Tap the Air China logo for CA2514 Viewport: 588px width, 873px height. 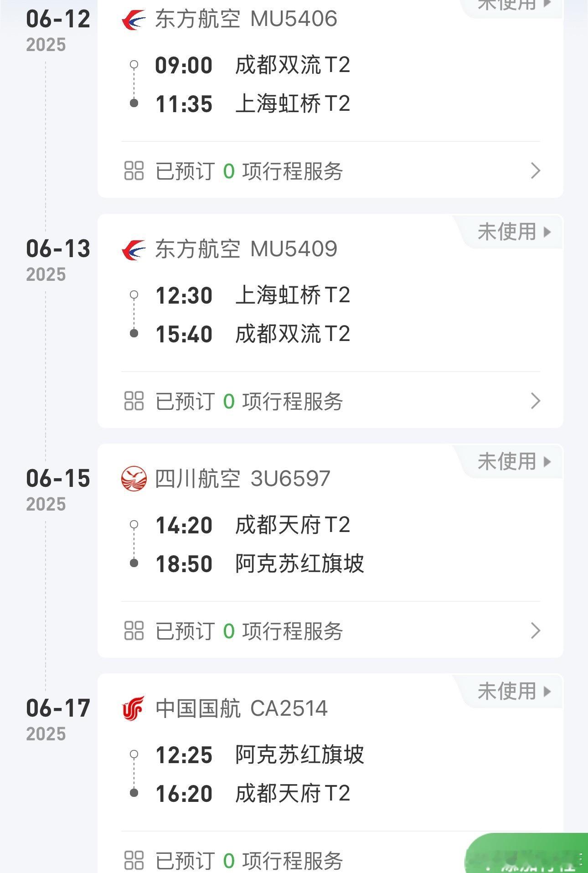[x=134, y=708]
